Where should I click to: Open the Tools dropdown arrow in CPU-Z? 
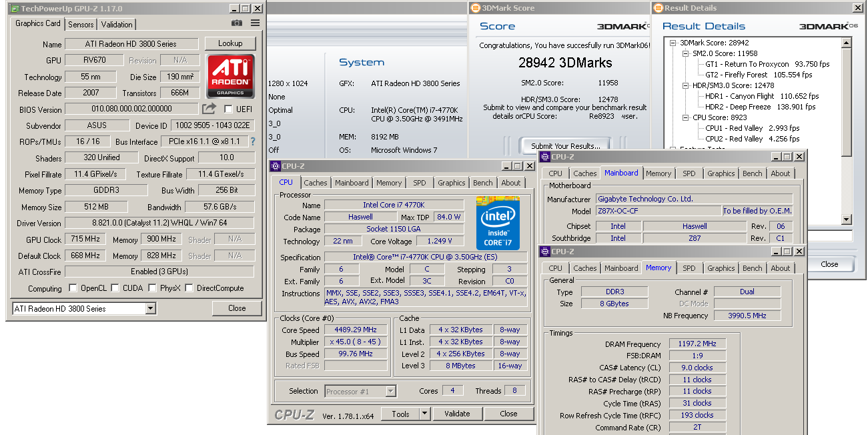point(424,414)
